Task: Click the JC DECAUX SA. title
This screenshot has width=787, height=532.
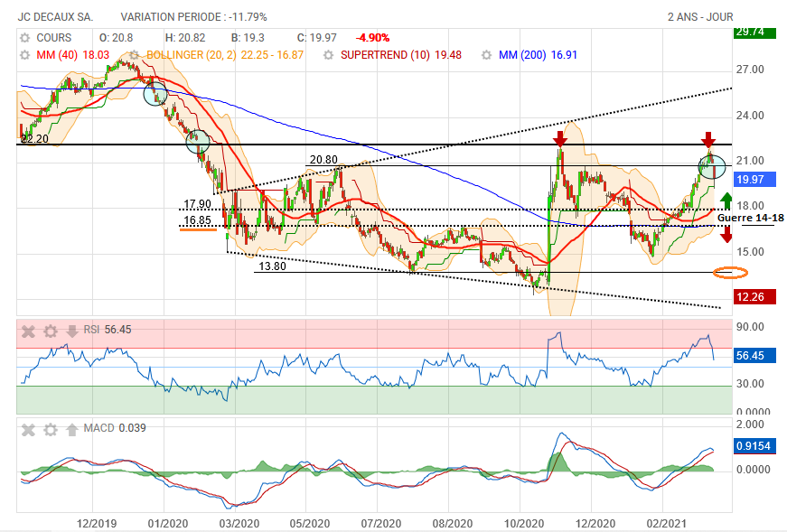Action: (x=54, y=17)
